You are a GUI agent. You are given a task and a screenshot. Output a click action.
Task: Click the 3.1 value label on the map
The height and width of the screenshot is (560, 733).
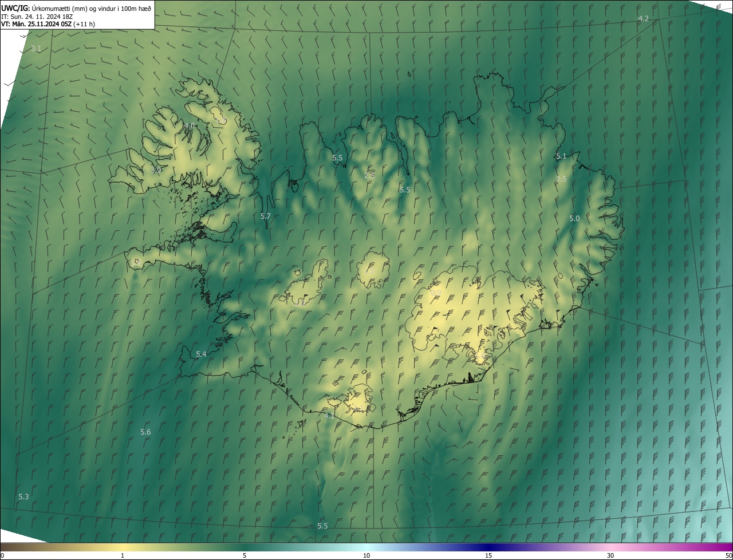click(36, 49)
